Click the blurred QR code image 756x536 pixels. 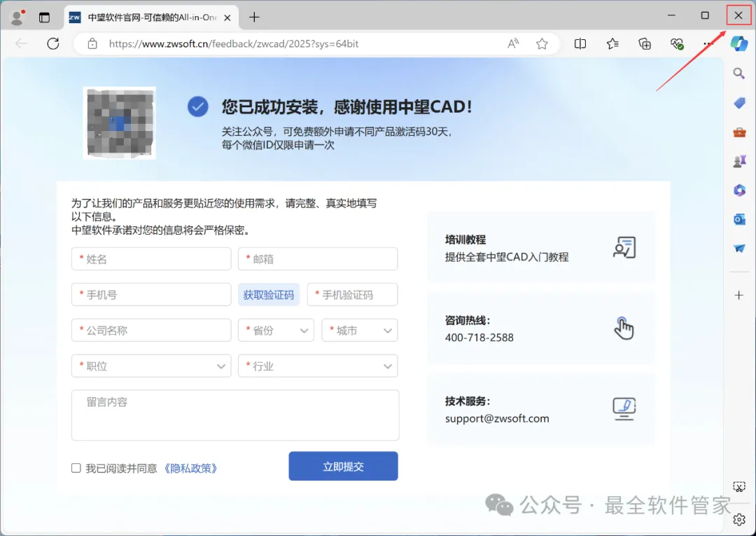click(x=119, y=123)
